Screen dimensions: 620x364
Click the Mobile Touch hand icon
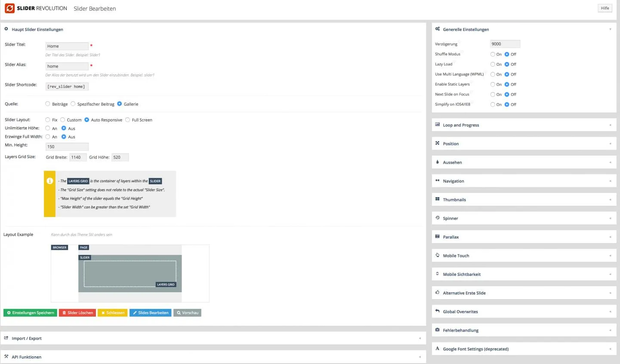(437, 255)
